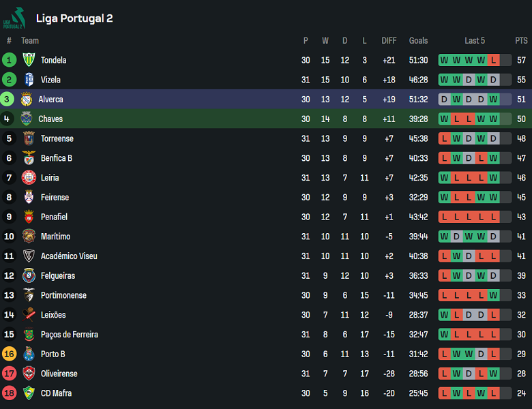
Task: Click the Porto B club crest
Action: click(29, 354)
